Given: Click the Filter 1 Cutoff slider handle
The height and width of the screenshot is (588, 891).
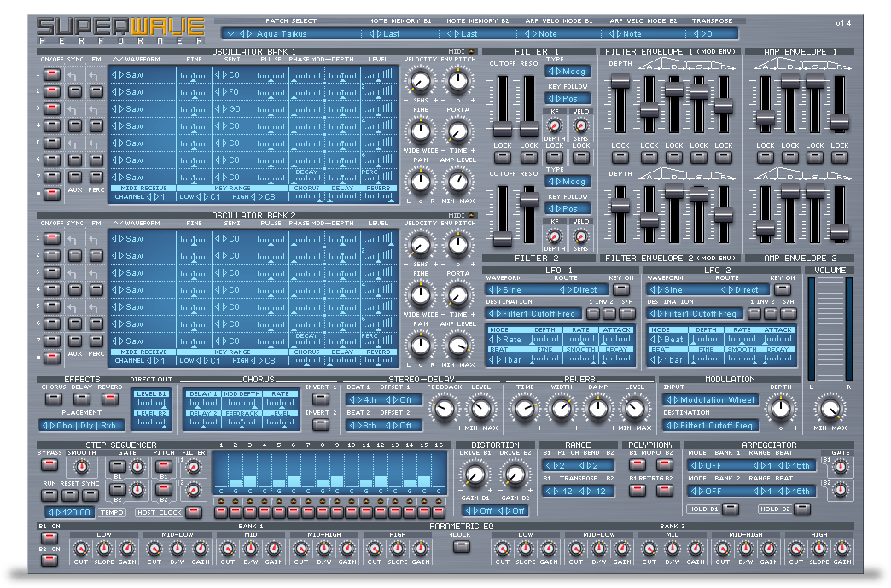Looking at the screenshot, I should click(x=503, y=128).
